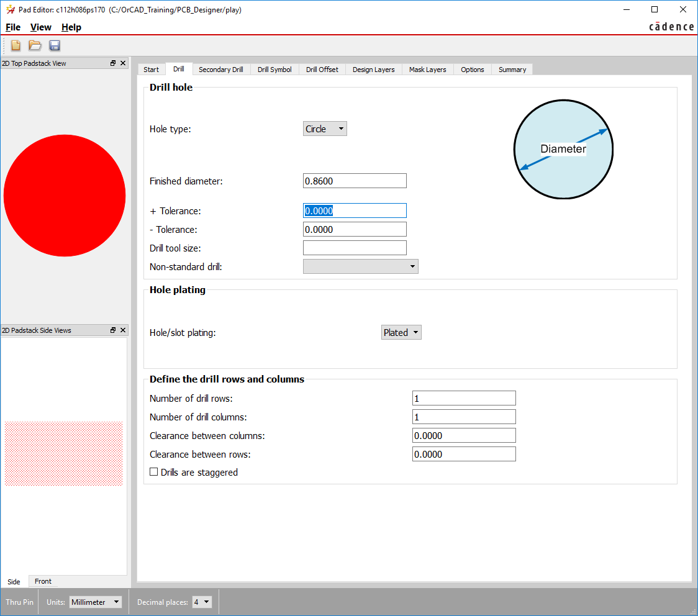Click the - Tolerance input field
The image size is (698, 616).
click(355, 229)
